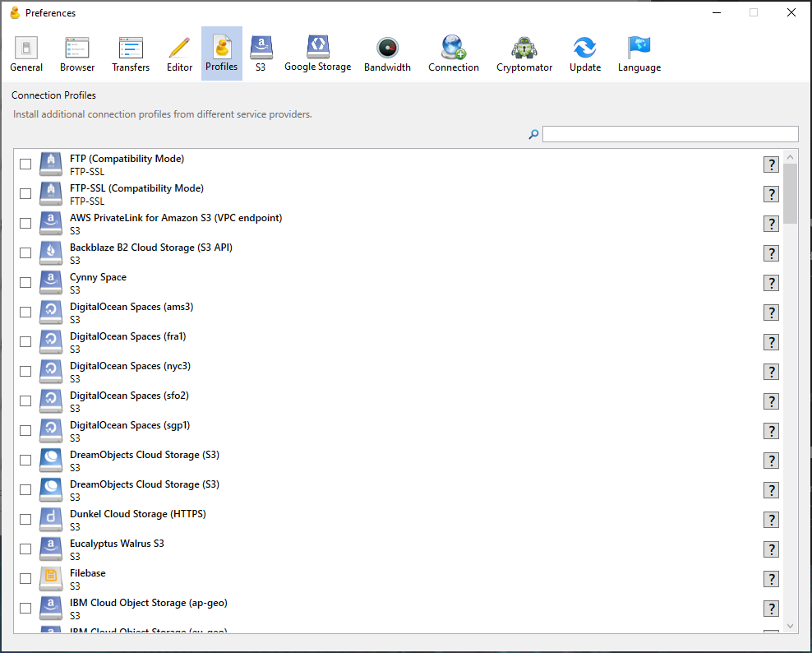Open the Update preferences
Image resolution: width=812 pixels, height=653 pixels.
click(x=584, y=54)
